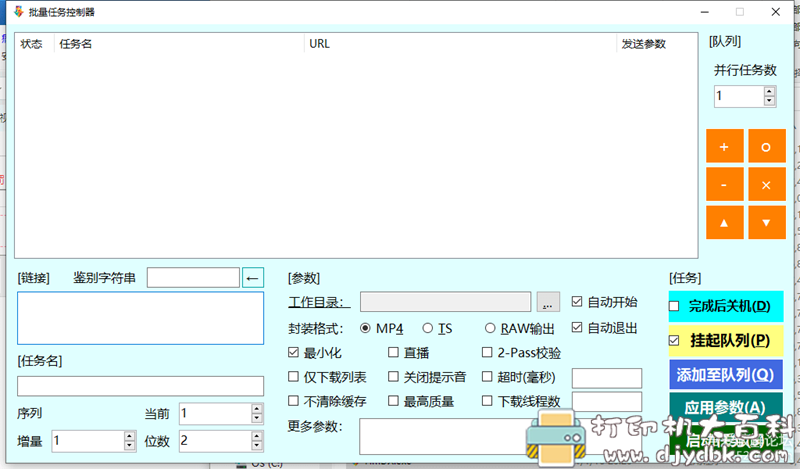Toggle the 挂起队列(P) checkbox

[x=674, y=340]
